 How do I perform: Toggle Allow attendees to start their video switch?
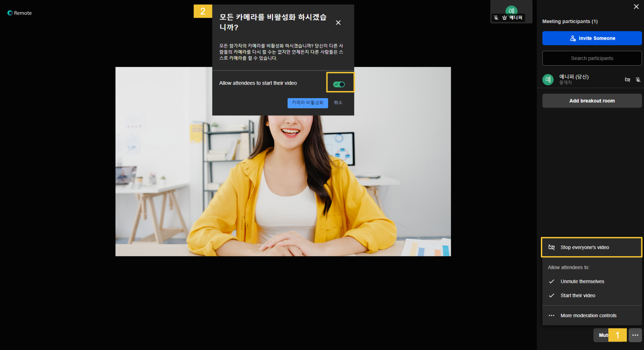pos(339,84)
